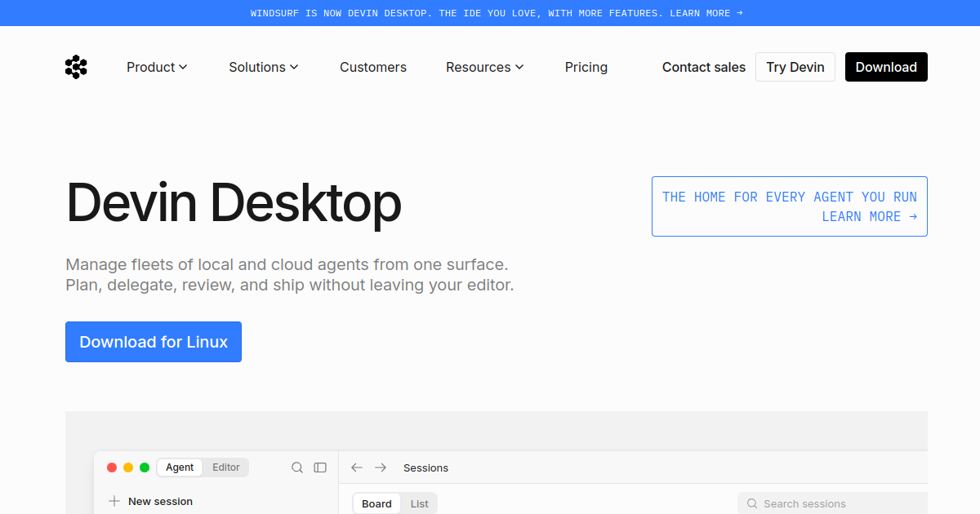Click the top banner's Learn More link
Screen dimensions: 980x514
pyautogui.click(x=706, y=13)
